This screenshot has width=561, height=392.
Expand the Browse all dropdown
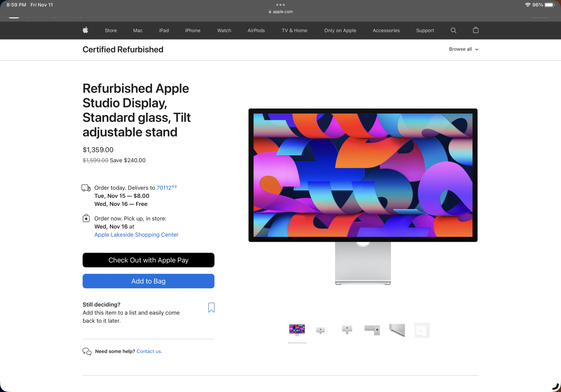(463, 49)
